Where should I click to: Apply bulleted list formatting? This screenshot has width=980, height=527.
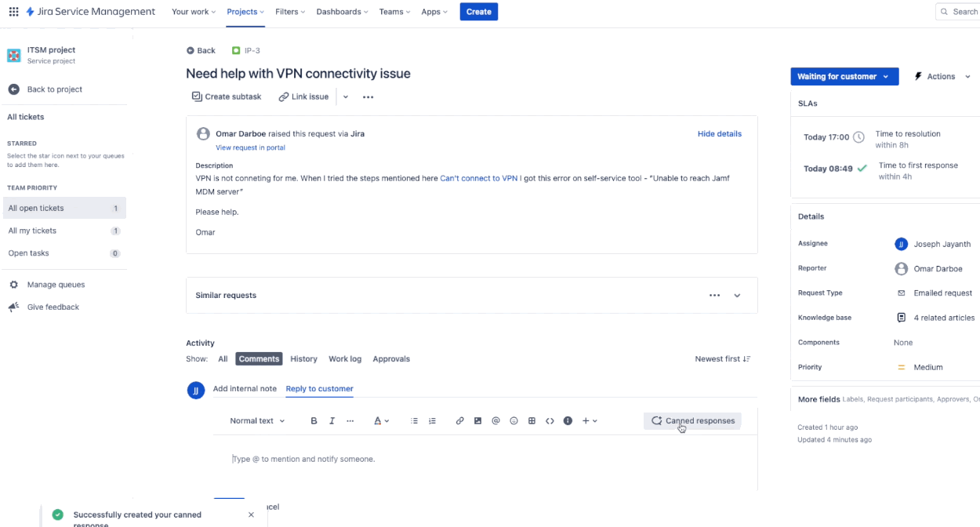click(414, 420)
